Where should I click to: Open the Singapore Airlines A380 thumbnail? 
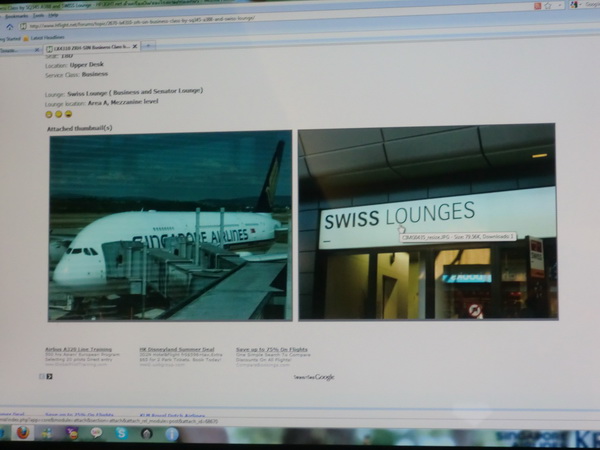pos(170,226)
